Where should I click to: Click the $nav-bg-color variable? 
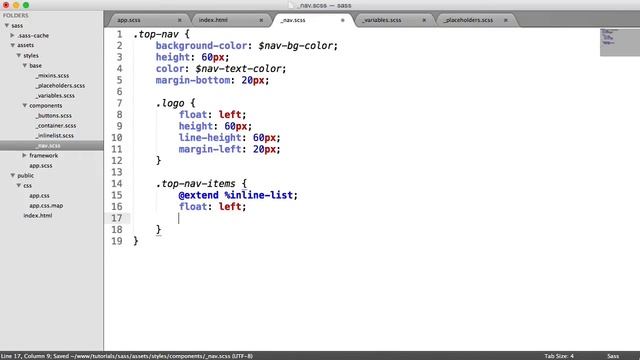[x=296, y=46]
